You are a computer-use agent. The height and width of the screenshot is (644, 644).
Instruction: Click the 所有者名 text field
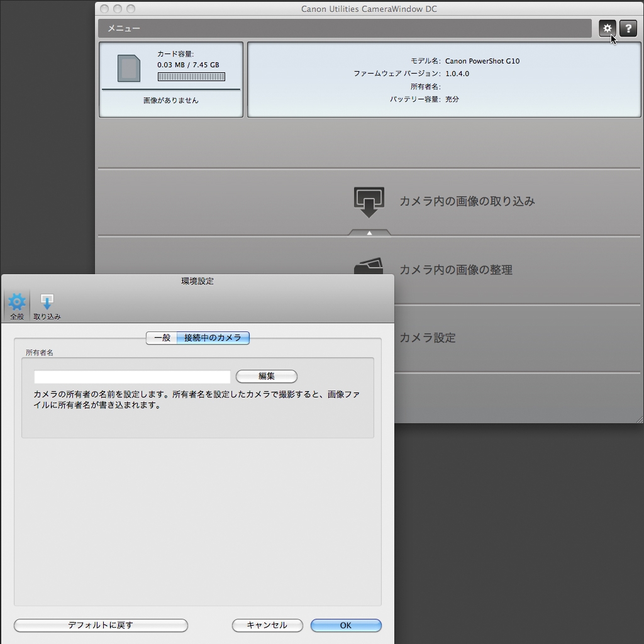pos(132,377)
